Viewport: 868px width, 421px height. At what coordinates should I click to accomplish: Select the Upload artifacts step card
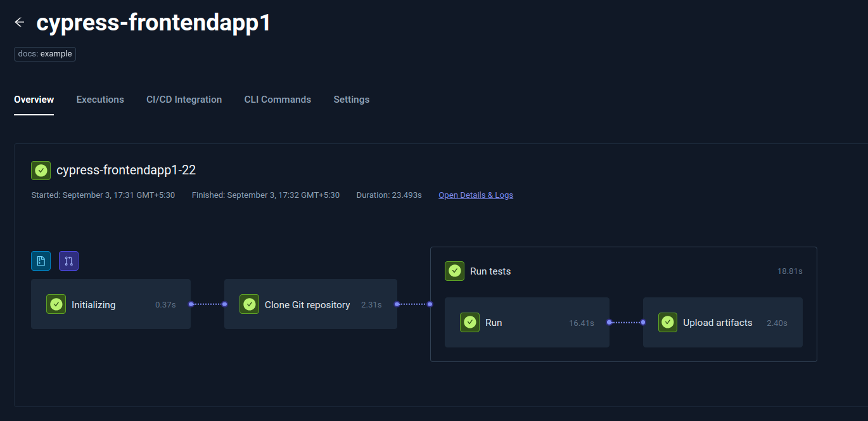click(723, 323)
